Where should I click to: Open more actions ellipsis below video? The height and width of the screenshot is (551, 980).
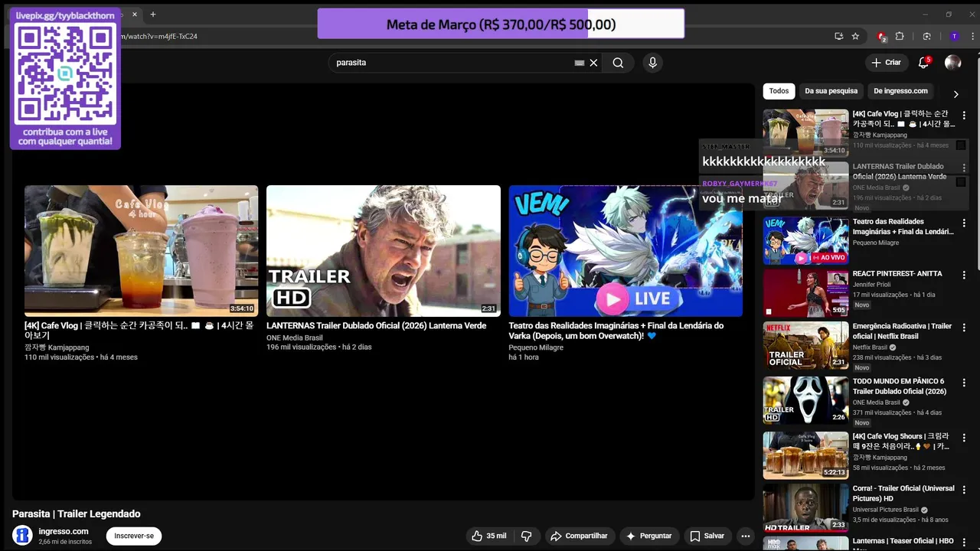[746, 536]
